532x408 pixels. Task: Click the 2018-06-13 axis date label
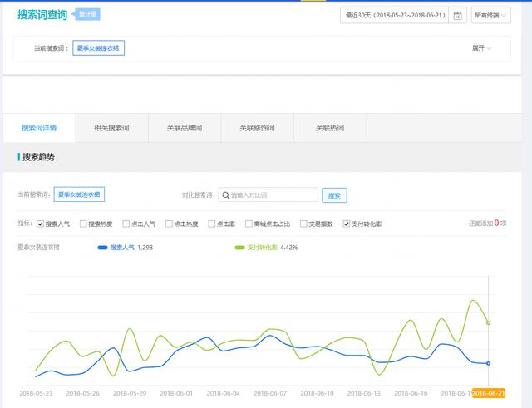click(364, 393)
